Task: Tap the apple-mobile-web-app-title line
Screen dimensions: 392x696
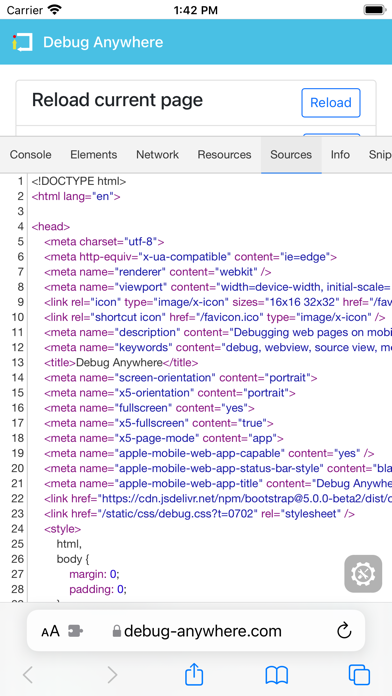Action: (x=218, y=483)
